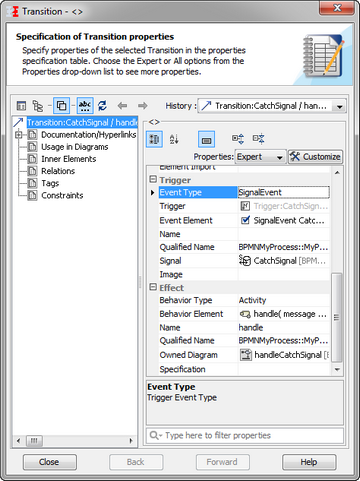The width and height of the screenshot is (360, 481).
Task: Click the tree structure view icon
Action: tap(38, 106)
